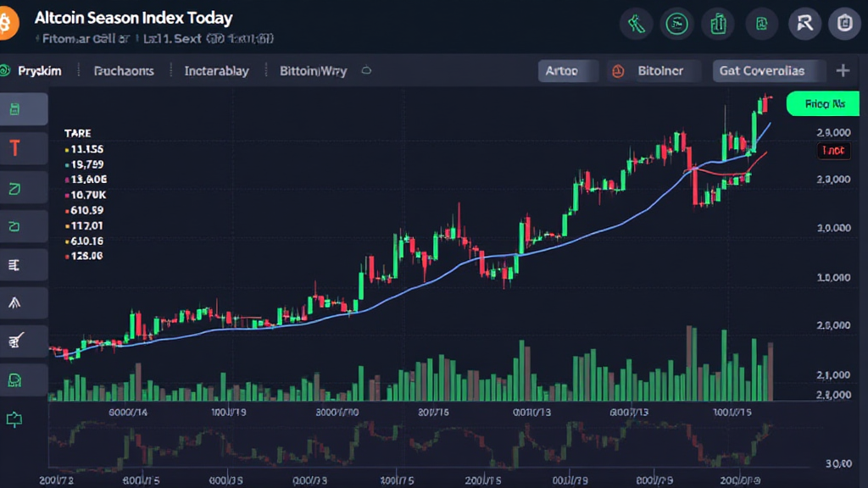The width and height of the screenshot is (868, 488).
Task: Select the horizontal lines tool in sidebar
Action: point(14,264)
